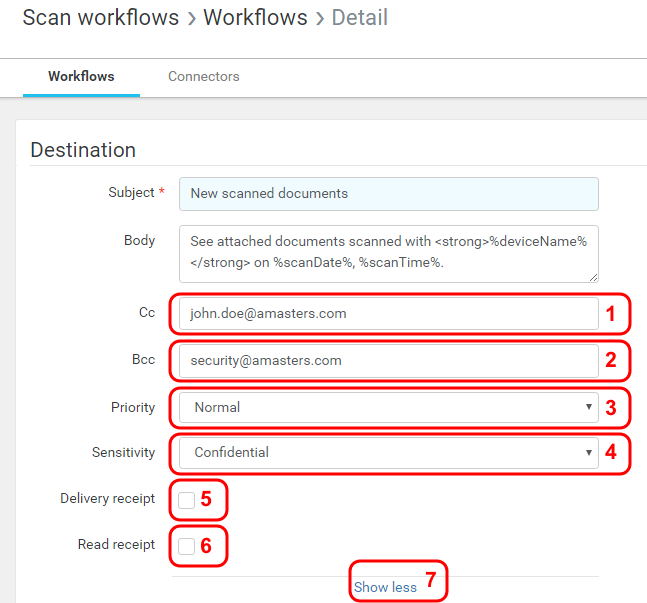
Task: Click the Detail breadcrumb item
Action: (x=359, y=18)
